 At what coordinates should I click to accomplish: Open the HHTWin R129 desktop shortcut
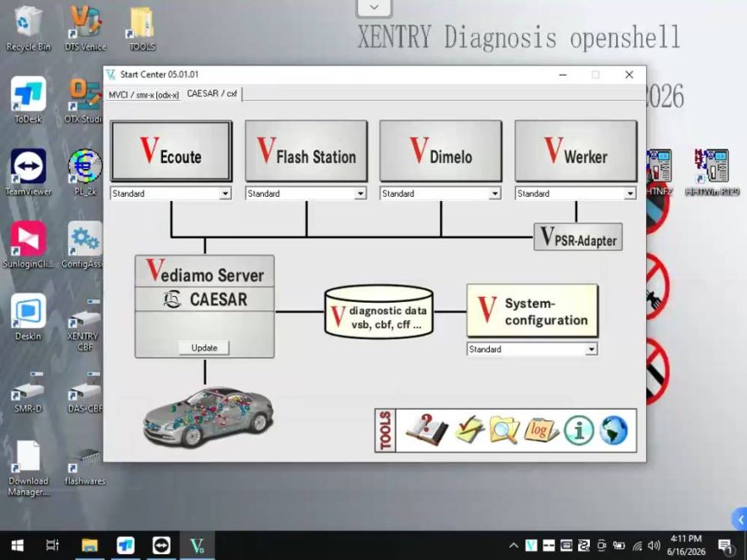(711, 172)
